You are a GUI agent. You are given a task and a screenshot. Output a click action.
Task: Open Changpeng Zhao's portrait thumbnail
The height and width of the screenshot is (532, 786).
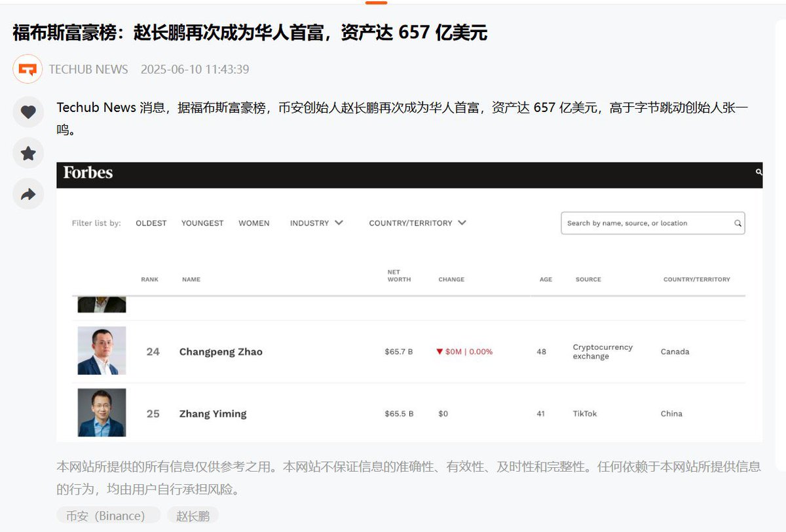click(102, 351)
